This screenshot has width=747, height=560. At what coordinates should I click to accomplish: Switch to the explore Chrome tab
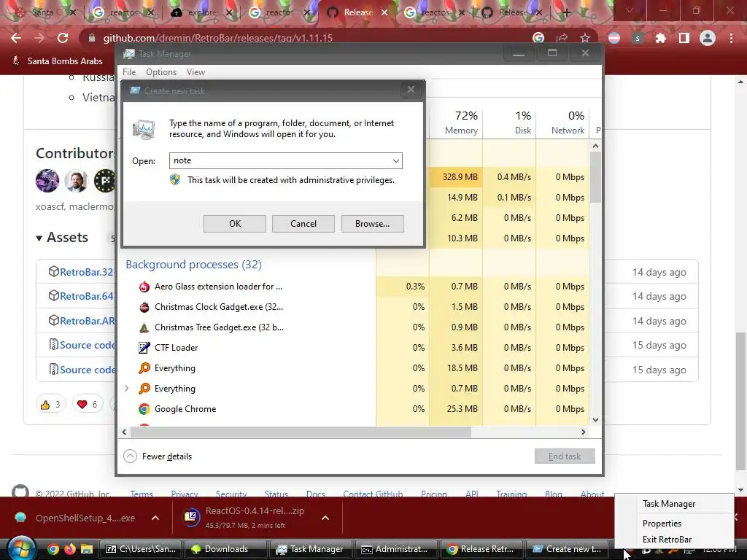pyautogui.click(x=201, y=12)
